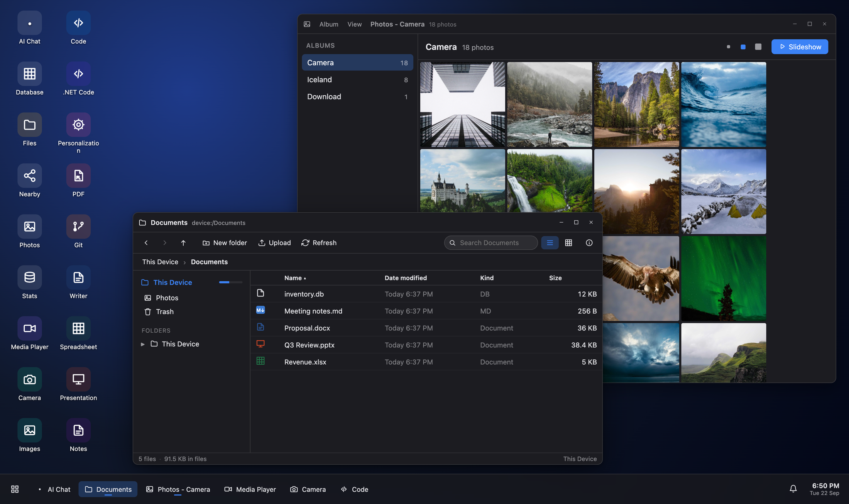Image resolution: width=849 pixels, height=504 pixels.
Task: Select the inventory.db file row
Action: click(426, 294)
